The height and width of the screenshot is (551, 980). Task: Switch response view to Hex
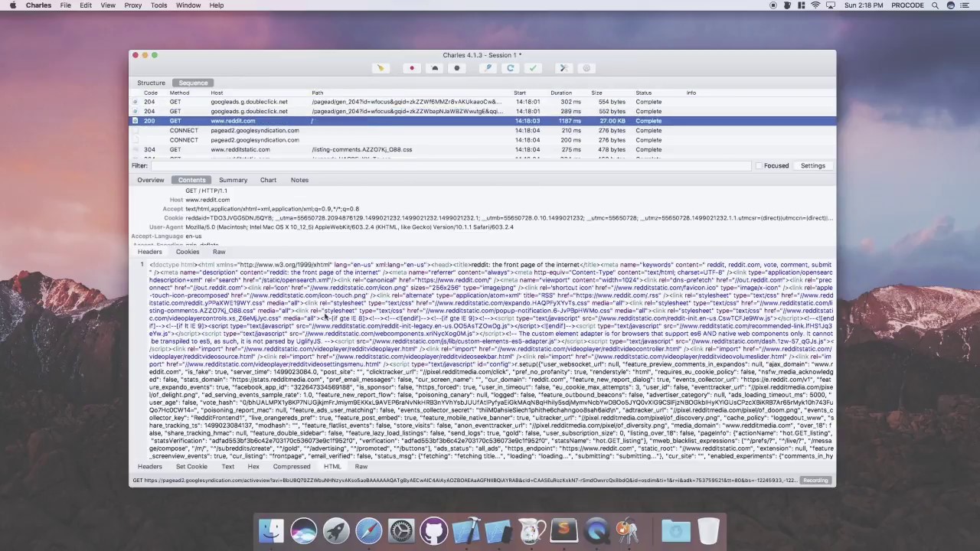pos(253,466)
